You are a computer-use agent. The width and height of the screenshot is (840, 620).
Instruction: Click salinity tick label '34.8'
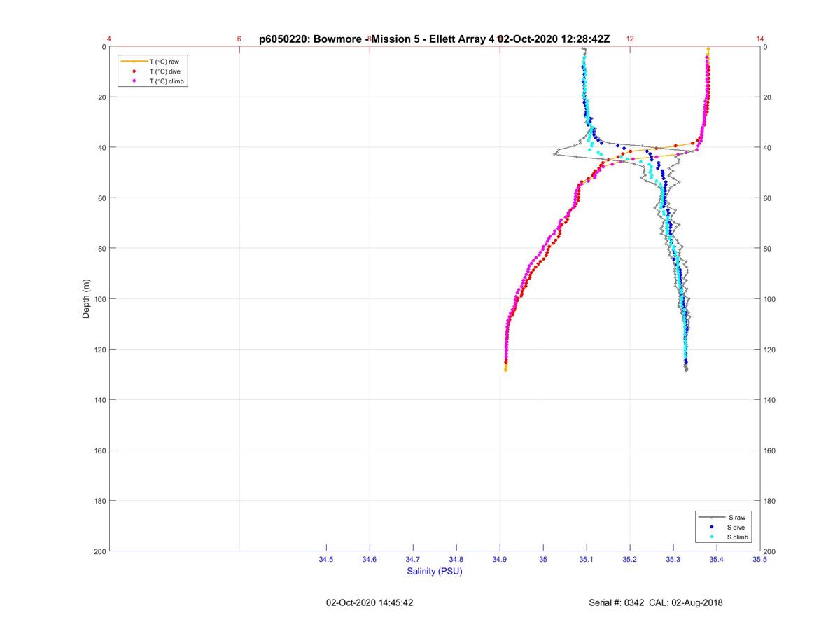click(x=456, y=560)
